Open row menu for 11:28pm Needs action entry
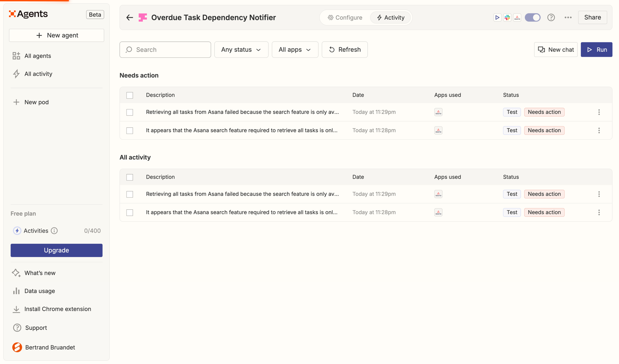The image size is (619, 364). (599, 130)
